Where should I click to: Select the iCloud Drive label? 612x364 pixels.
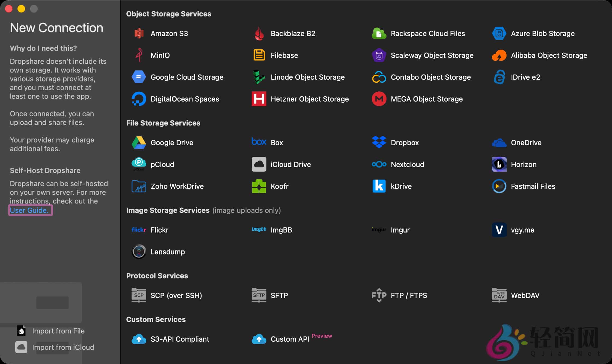pyautogui.click(x=291, y=165)
